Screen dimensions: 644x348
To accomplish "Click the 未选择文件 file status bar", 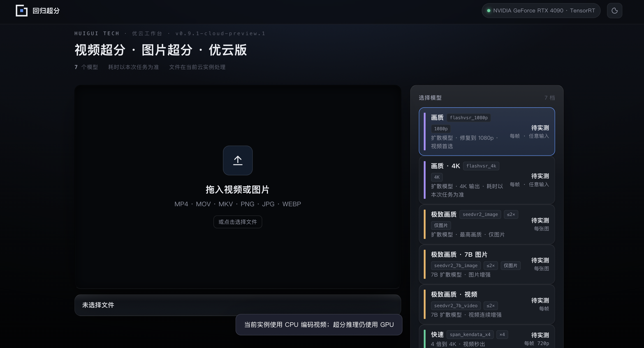I will point(238,305).
